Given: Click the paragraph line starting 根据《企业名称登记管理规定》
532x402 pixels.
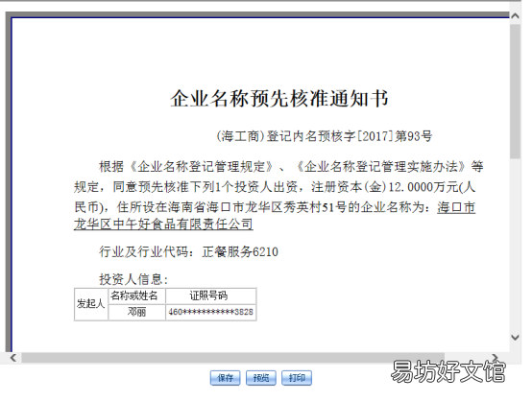Looking at the screenshot, I should tap(291, 166).
